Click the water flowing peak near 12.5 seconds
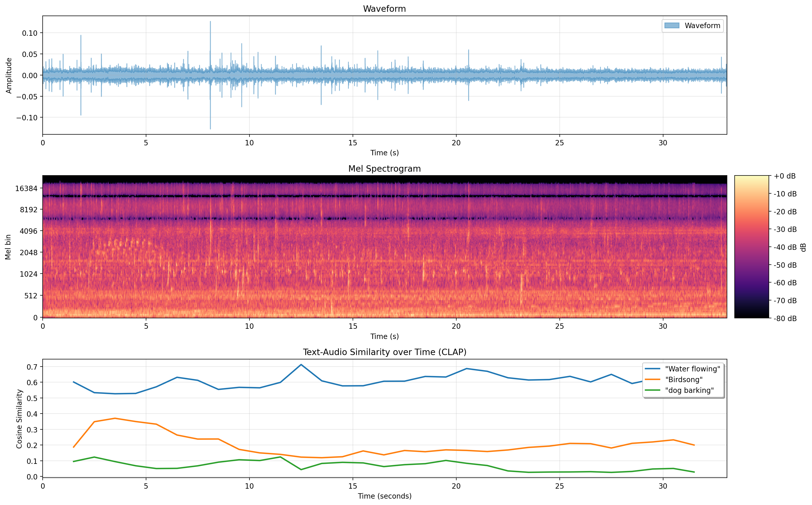Screen dimensions: 812x505 tap(301, 365)
